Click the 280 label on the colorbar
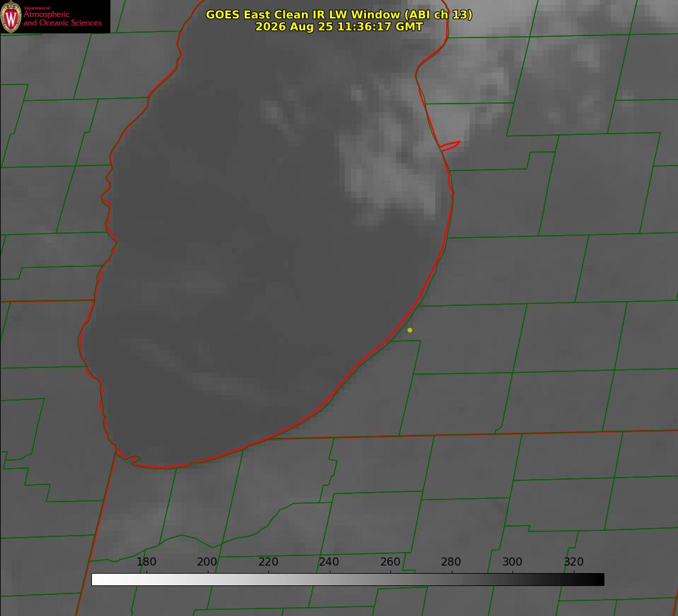 point(451,562)
